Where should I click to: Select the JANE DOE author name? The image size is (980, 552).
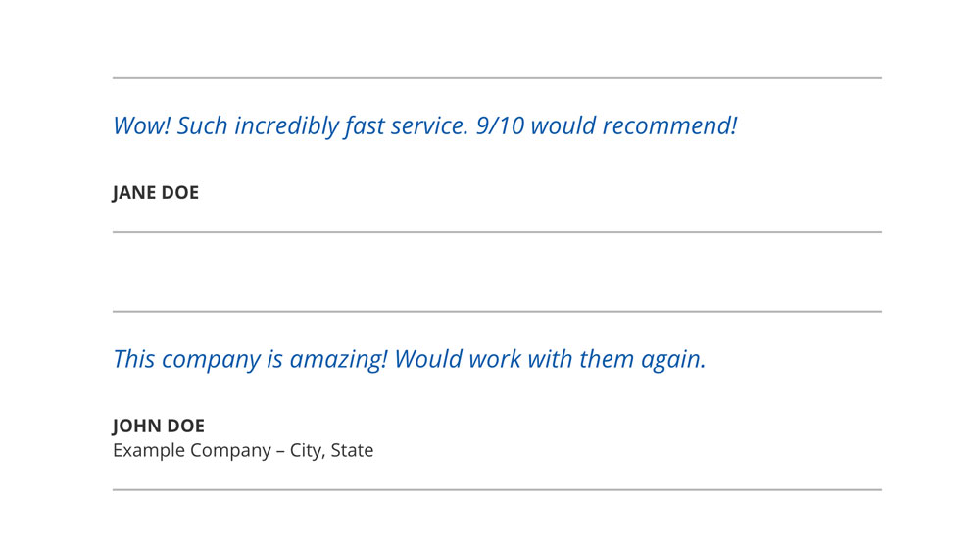point(156,192)
